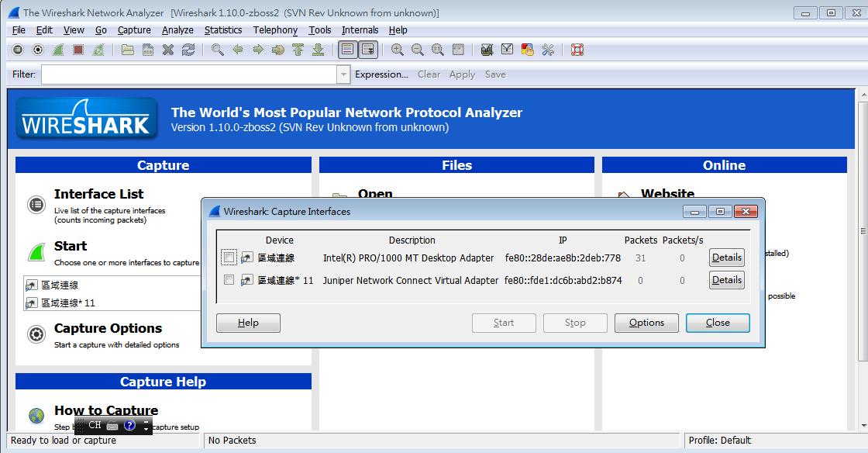Image resolution: width=868 pixels, height=453 pixels.
Task: Expand the display filter history dropdown
Action: (344, 74)
